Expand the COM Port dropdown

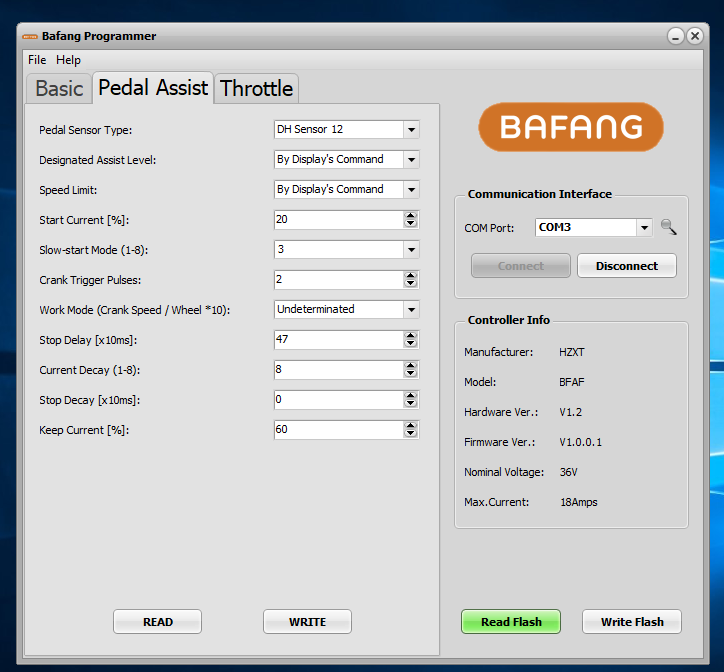pyautogui.click(x=644, y=228)
